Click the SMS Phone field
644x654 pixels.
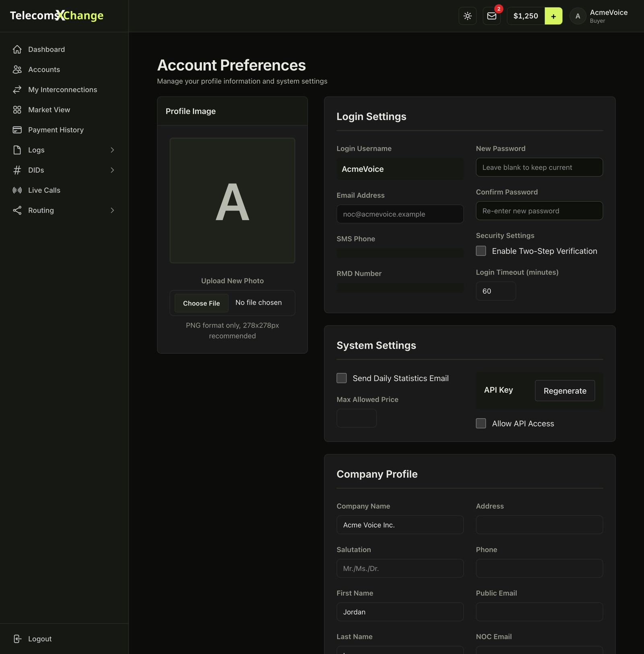400,253
